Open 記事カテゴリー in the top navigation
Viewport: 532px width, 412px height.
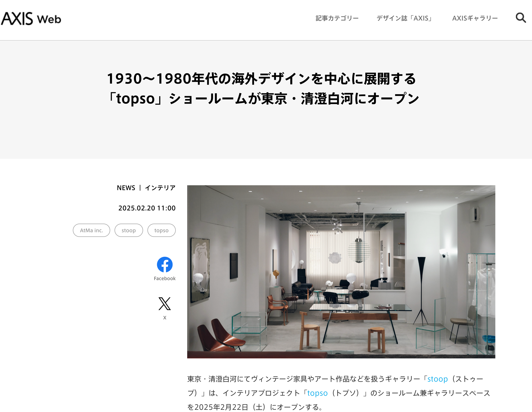tap(337, 18)
